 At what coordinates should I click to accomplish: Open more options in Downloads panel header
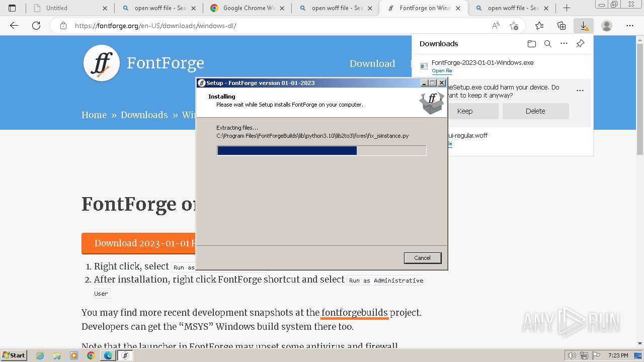coord(564,44)
